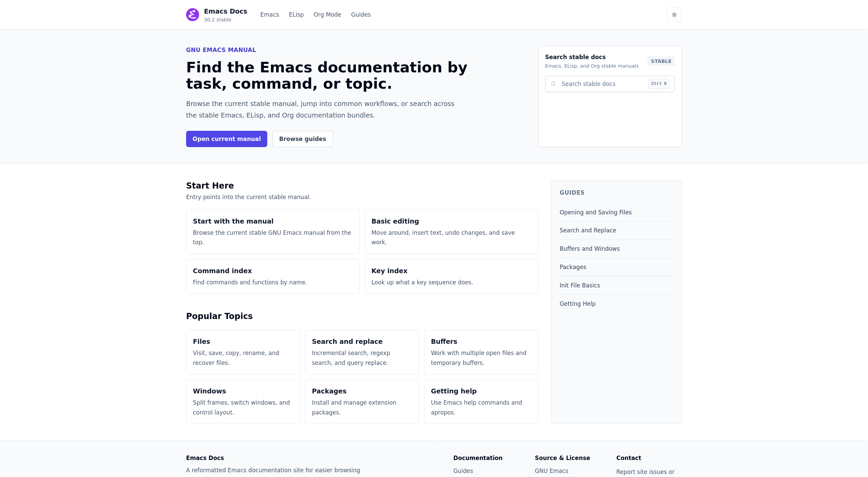868x477 pixels.
Task: Click the GNU EMACS MANUAL eyebrow text
Action: pos(221,50)
